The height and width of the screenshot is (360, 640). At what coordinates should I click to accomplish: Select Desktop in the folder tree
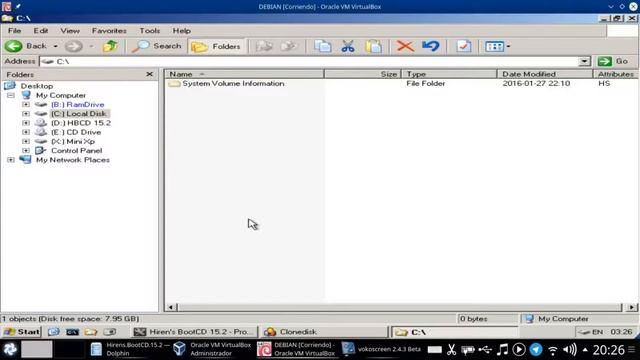(37, 86)
